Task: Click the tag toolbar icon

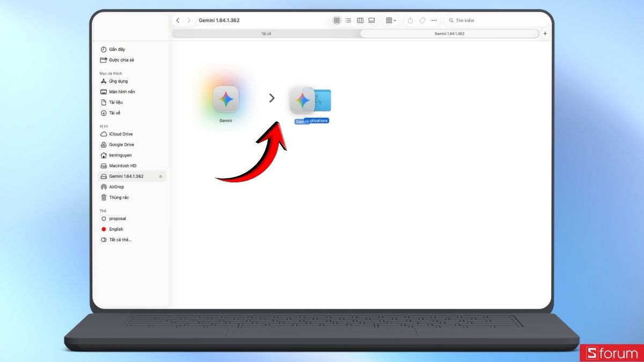Action: click(x=422, y=20)
